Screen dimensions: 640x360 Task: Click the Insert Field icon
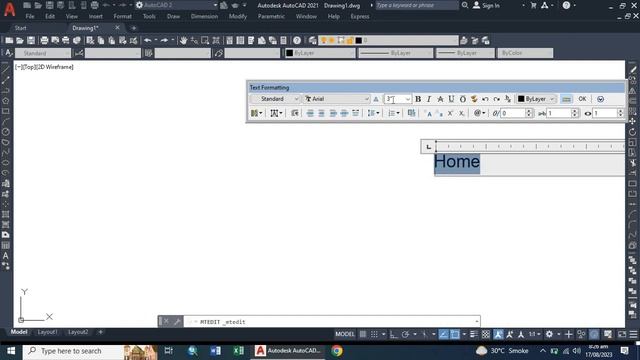[x=411, y=113]
